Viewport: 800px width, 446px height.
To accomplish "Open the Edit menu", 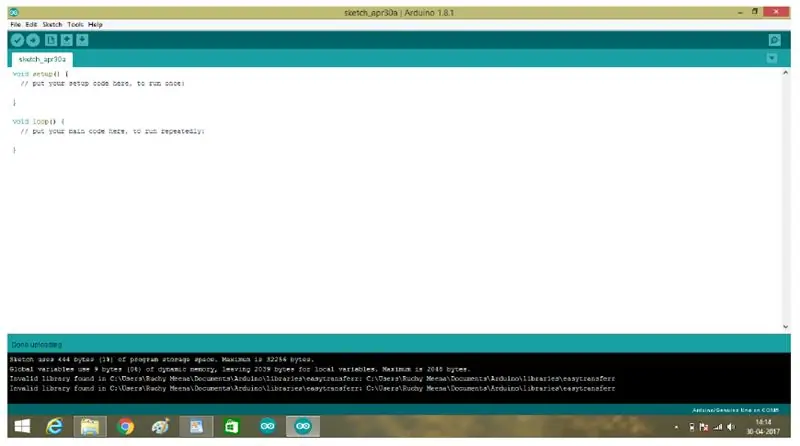I will tap(32, 24).
